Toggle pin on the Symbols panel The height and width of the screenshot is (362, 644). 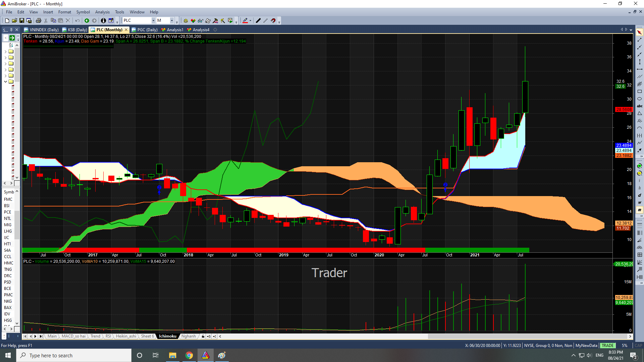(11, 30)
